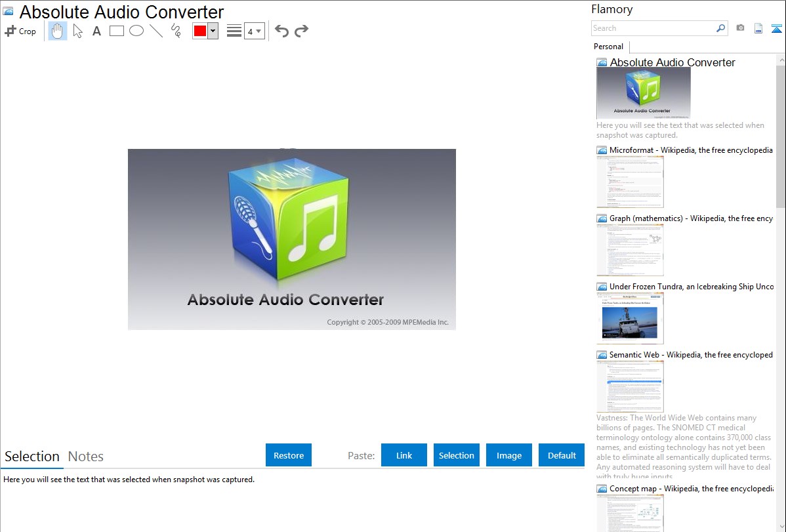Select the freehand scribble tool
The image size is (786, 532).
(176, 31)
